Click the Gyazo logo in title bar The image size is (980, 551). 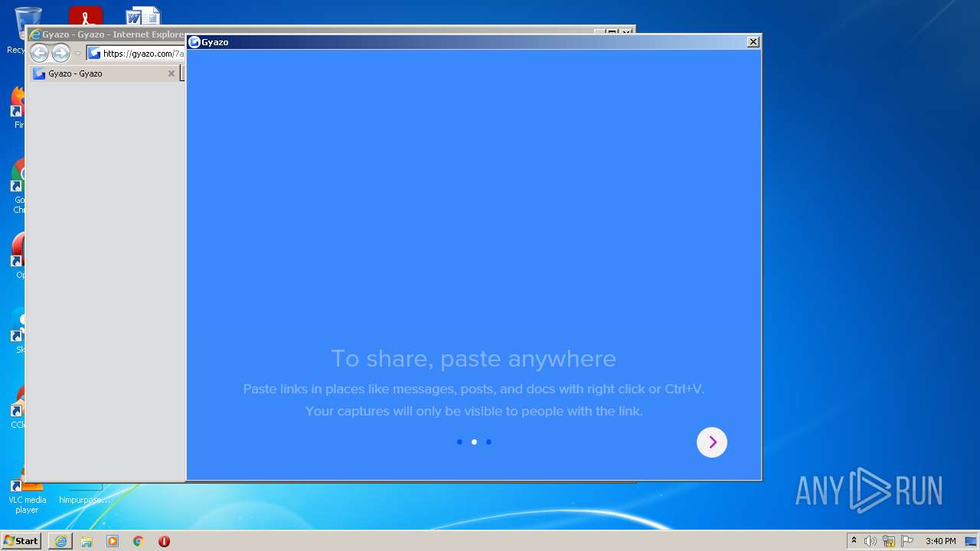[x=194, y=42]
